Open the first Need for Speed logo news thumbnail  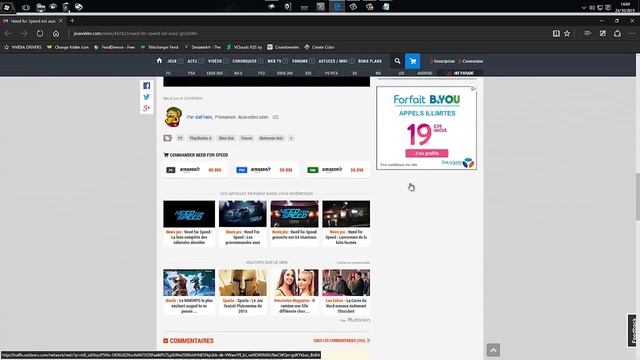pyautogui.click(x=189, y=214)
